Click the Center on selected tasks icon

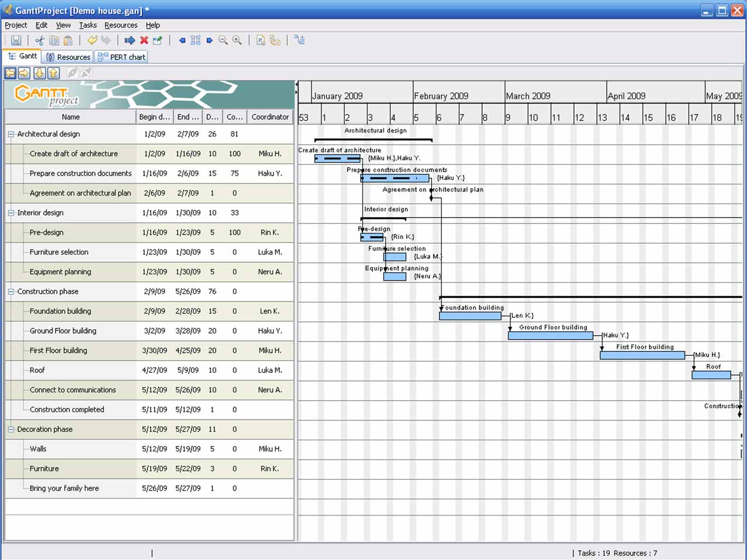pyautogui.click(x=196, y=40)
